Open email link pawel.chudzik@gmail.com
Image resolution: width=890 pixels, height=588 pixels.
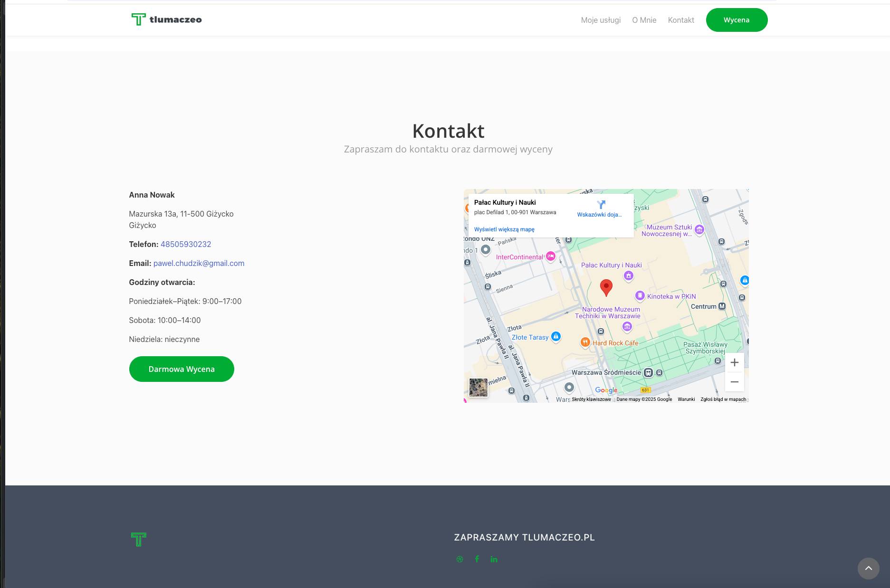199,263
